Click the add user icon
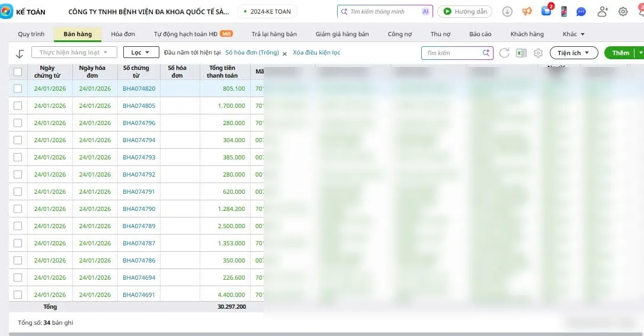This screenshot has height=336, width=644. click(603, 11)
